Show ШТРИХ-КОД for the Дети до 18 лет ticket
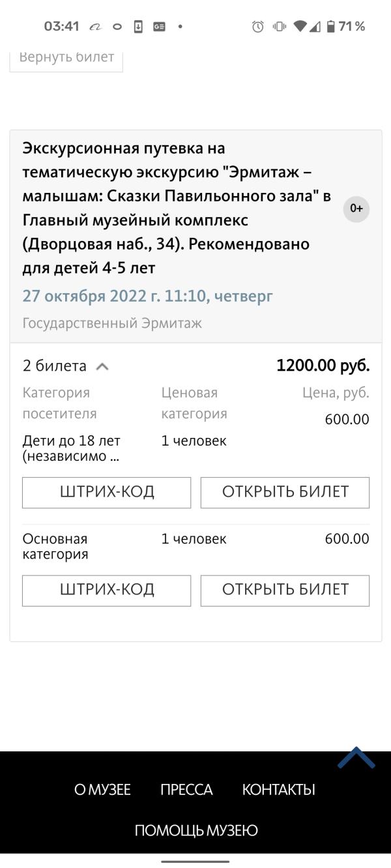 (107, 493)
